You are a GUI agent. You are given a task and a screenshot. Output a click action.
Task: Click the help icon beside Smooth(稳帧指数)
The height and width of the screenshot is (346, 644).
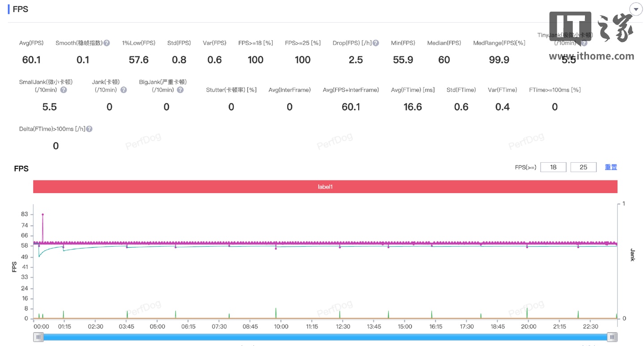pyautogui.click(x=106, y=43)
